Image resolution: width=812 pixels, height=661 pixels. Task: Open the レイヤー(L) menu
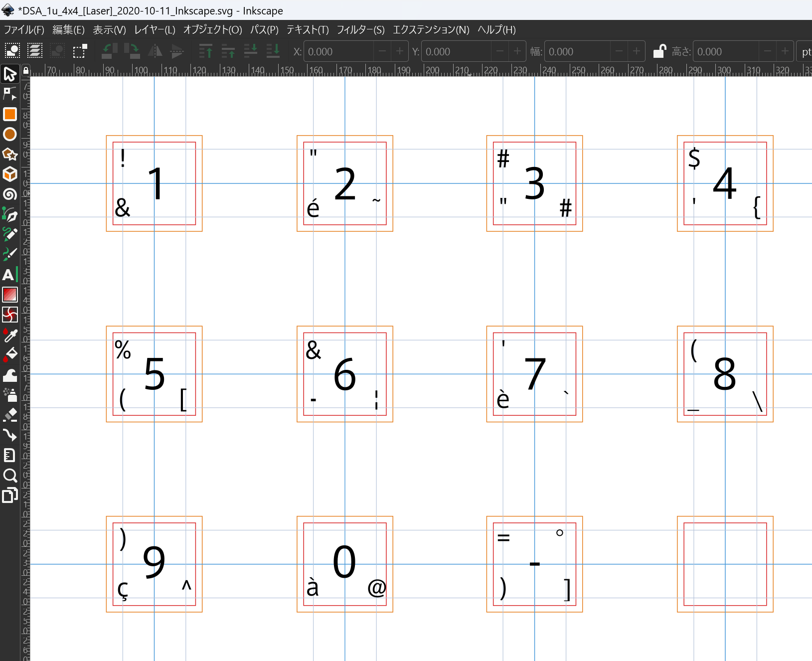click(155, 30)
